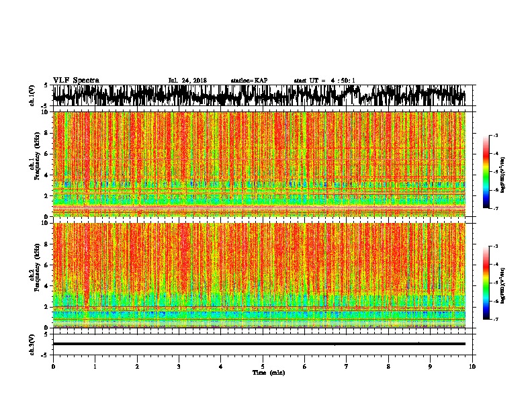Click the ch.2 spectrogram color scale bar

click(486, 283)
